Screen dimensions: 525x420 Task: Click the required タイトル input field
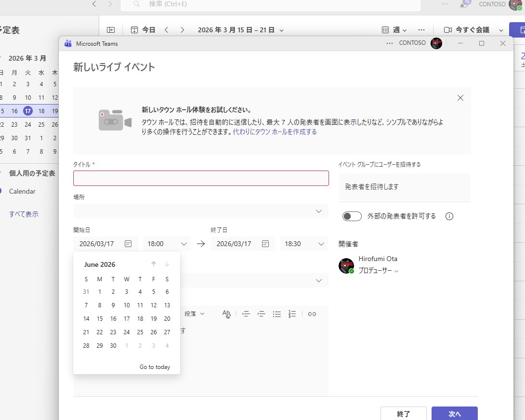pyautogui.click(x=201, y=178)
